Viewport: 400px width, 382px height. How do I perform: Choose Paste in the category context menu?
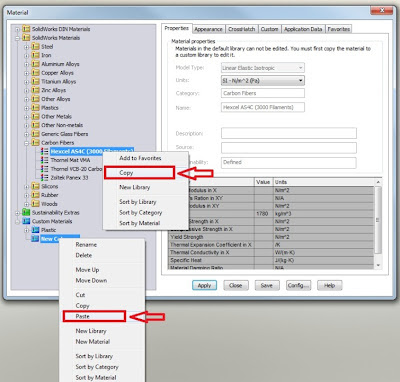click(94, 316)
